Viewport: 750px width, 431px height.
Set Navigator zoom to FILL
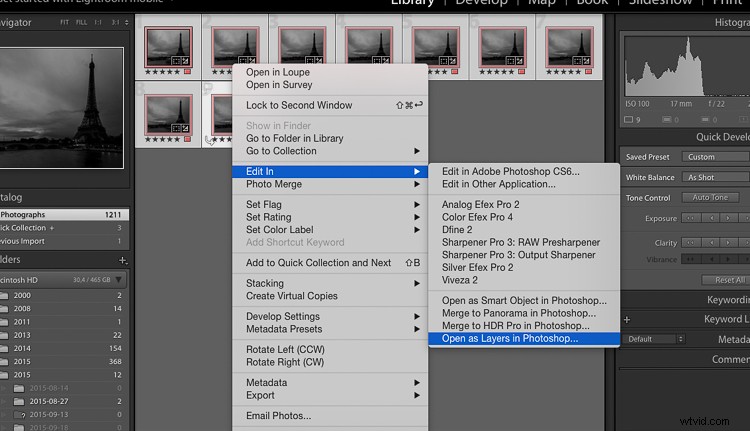pyautogui.click(x=82, y=22)
